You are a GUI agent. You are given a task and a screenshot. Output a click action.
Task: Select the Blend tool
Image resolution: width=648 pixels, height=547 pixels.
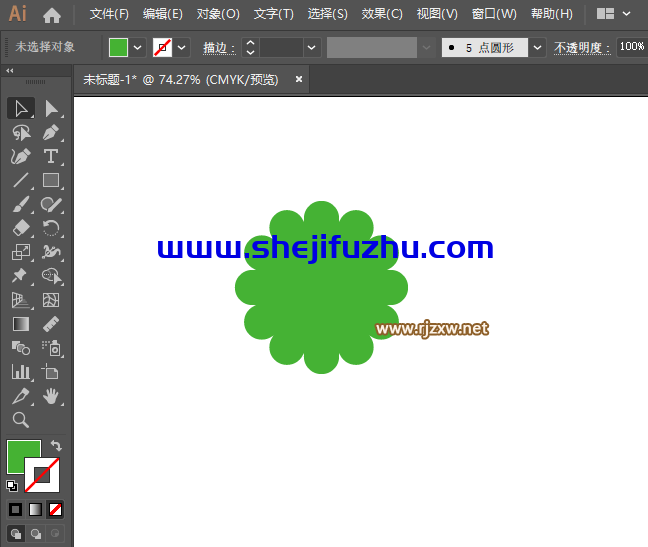point(21,348)
